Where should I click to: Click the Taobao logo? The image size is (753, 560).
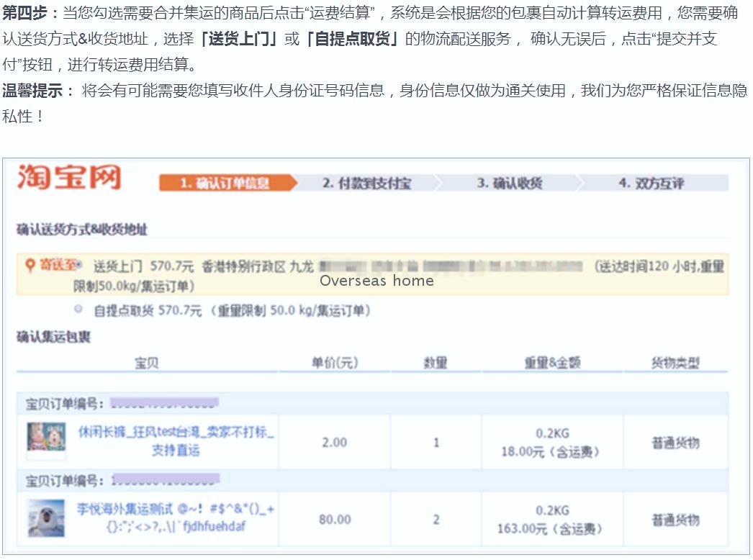pyautogui.click(x=69, y=177)
